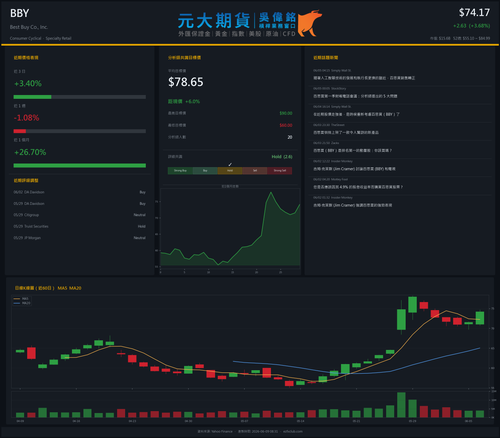The image size is (500, 438).
Task: Open the Zacks news headline
Action: (x=352, y=151)
